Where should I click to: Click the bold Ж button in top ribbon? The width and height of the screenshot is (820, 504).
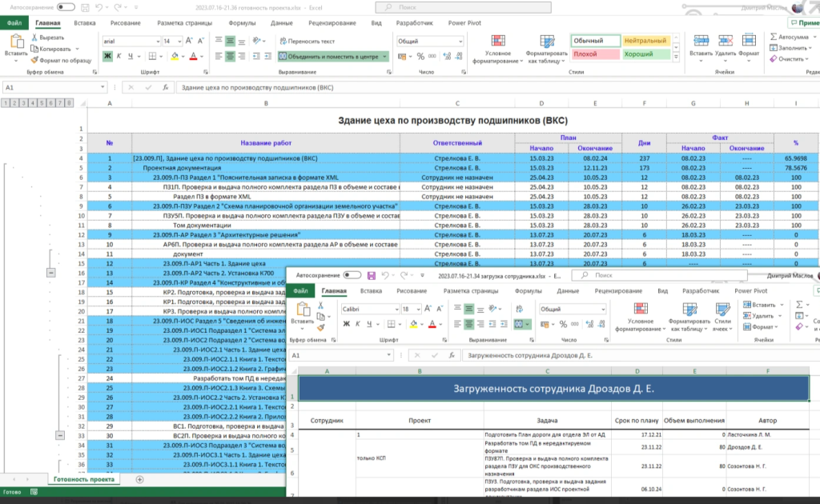pos(107,56)
